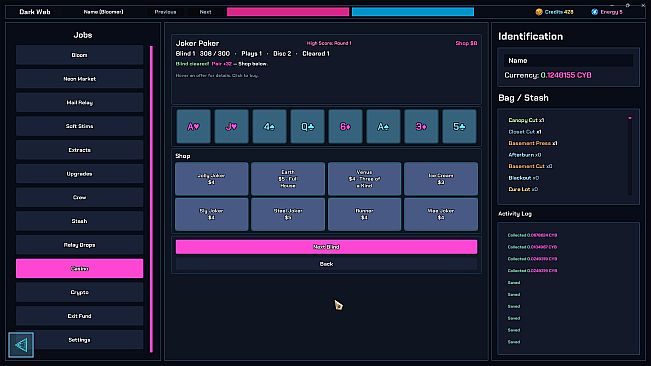Select the 3 of diamonds card
Image resolution: width=651 pixels, height=366 pixels.
(x=421, y=127)
